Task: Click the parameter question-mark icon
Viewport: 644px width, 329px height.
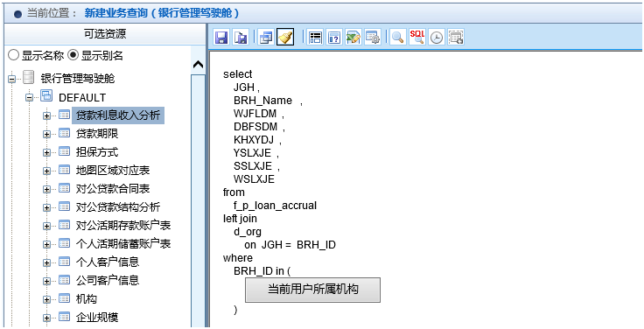Action: click(334, 38)
